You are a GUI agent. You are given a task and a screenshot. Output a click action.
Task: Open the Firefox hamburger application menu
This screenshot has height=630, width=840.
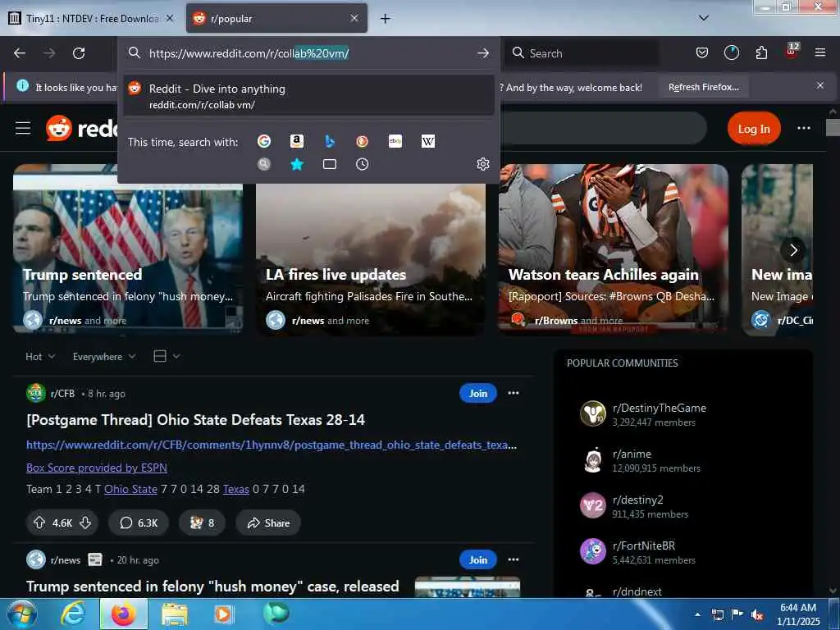[819, 52]
